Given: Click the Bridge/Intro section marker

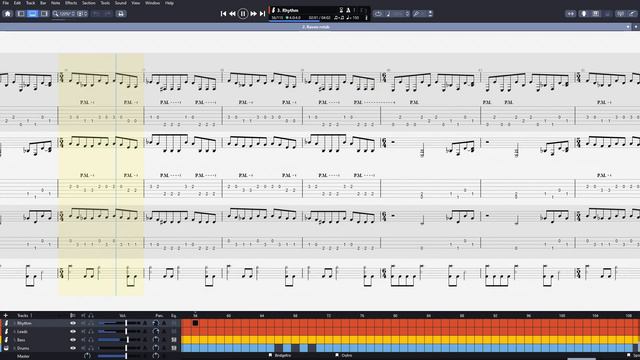Looking at the screenshot, I should (x=280, y=356).
